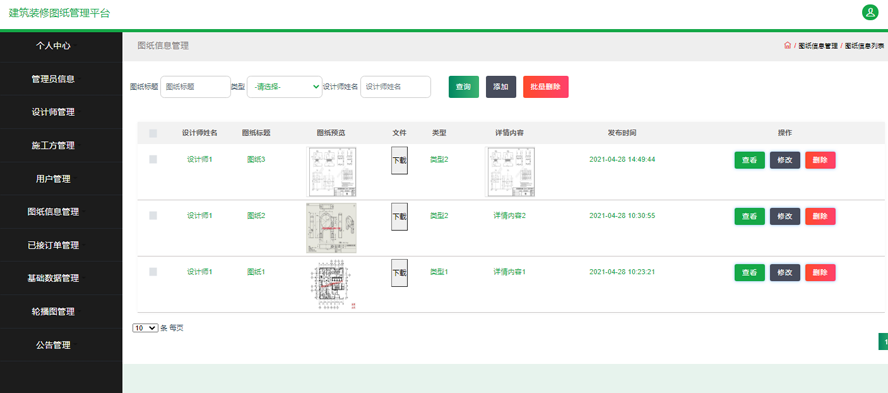Check the 图纸1 row checkbox
Viewport: 888px width, 393px height.
[x=153, y=272]
